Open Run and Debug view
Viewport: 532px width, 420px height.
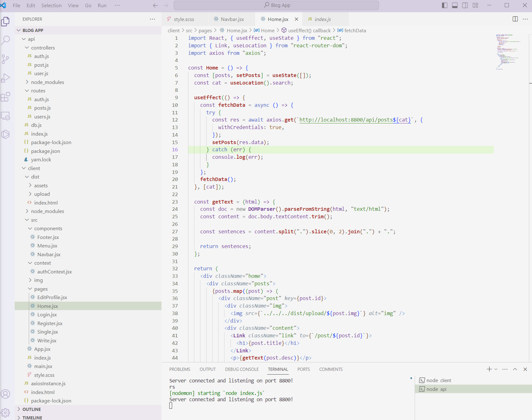(x=6, y=78)
